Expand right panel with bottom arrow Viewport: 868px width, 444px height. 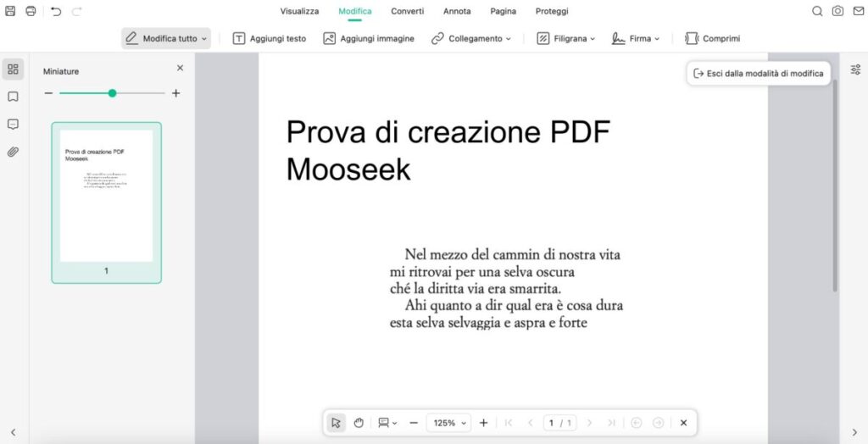pos(854,432)
